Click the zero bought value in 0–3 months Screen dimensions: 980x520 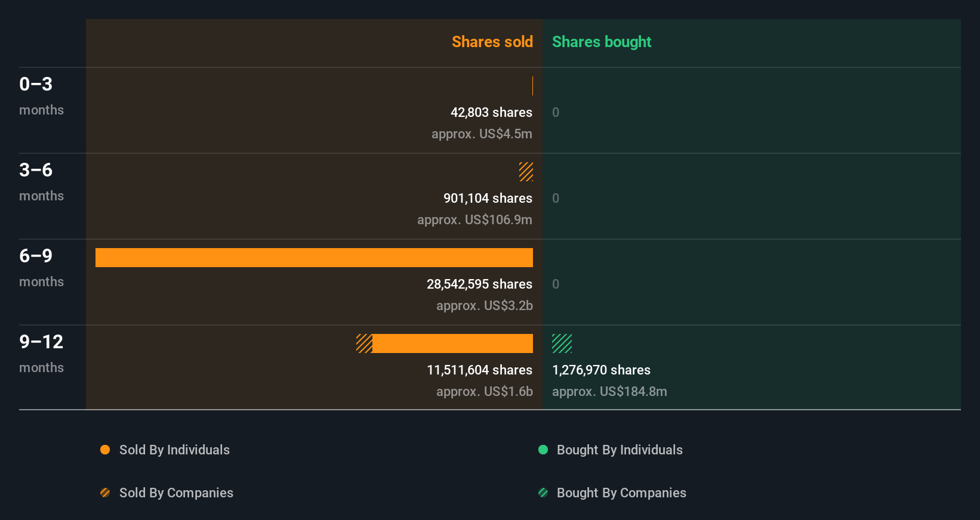pyautogui.click(x=556, y=112)
